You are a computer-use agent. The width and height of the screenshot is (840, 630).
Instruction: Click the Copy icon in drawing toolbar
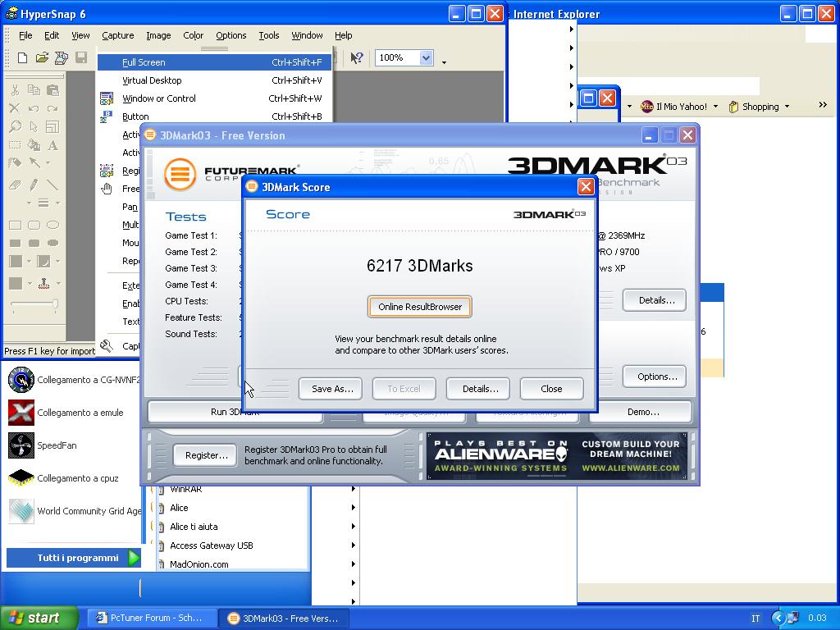point(34,90)
